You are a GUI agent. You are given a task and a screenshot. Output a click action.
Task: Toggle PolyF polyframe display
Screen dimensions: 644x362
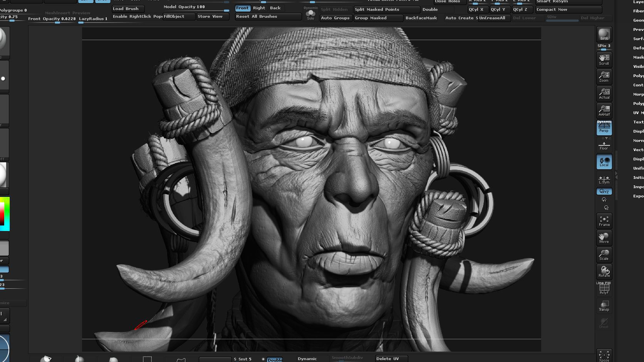tap(604, 289)
